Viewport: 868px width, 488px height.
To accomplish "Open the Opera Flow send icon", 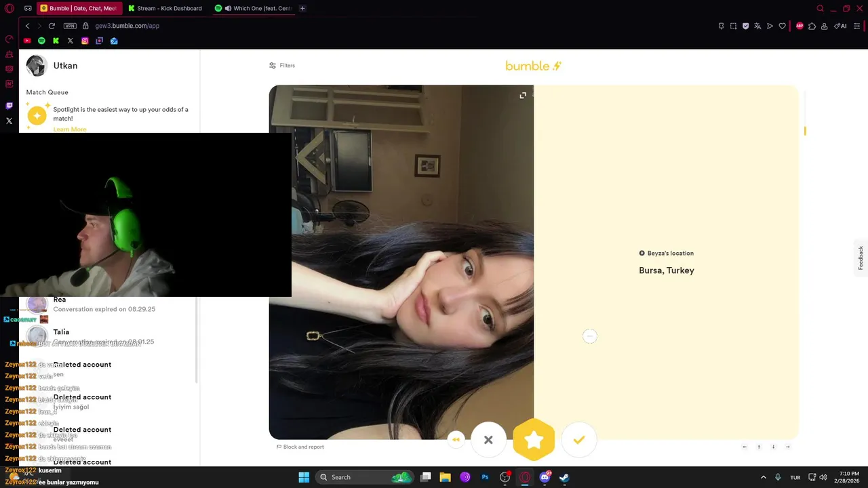I will pyautogui.click(x=770, y=26).
